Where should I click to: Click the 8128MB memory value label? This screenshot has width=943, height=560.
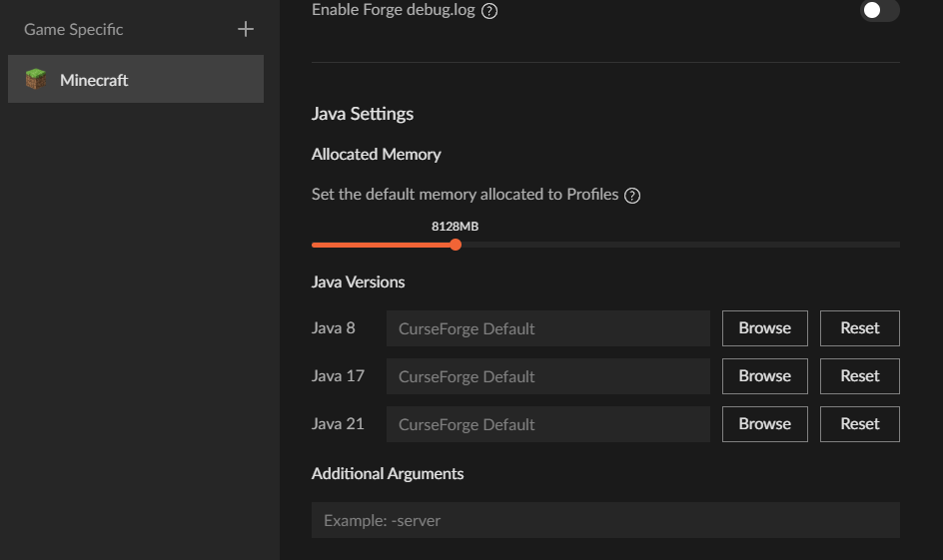click(455, 227)
